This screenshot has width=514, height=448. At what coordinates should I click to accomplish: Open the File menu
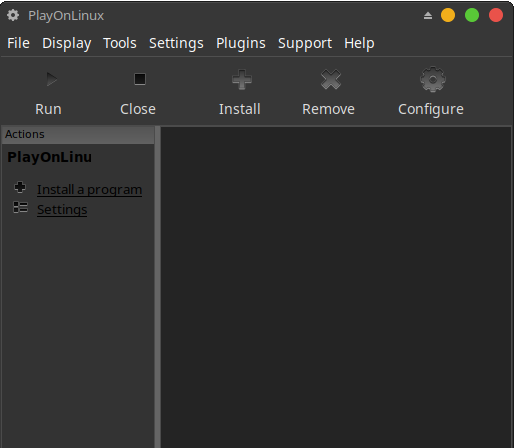tap(19, 43)
